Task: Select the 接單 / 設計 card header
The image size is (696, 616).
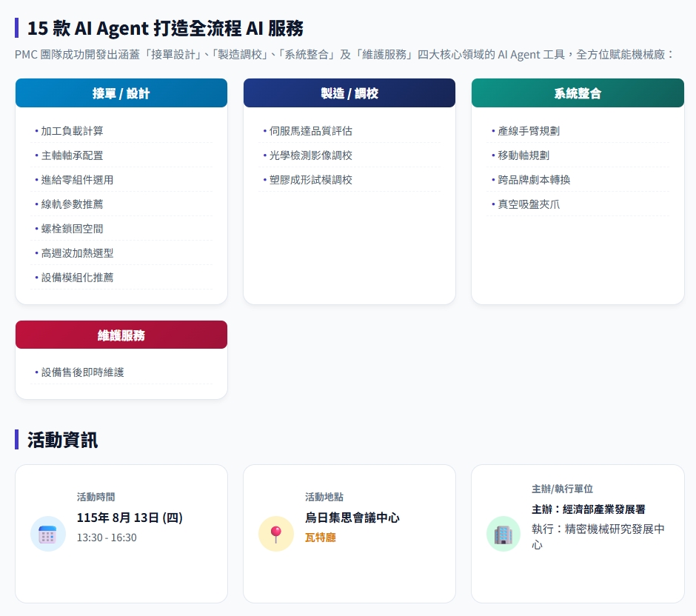Action: point(121,93)
